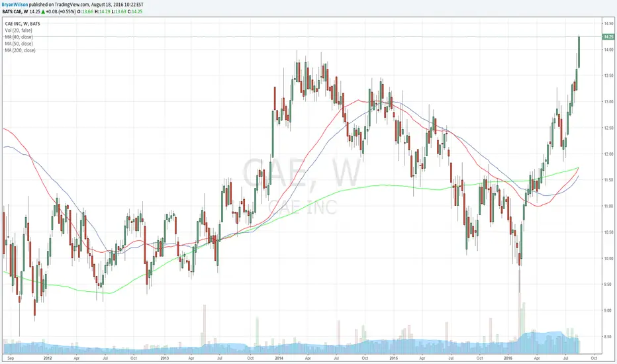Click the final Oct label after Jul 2016

coord(594,358)
